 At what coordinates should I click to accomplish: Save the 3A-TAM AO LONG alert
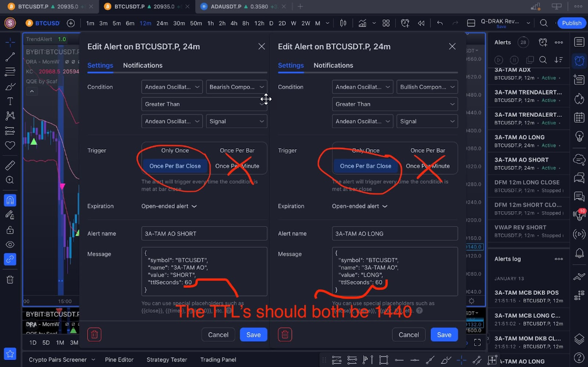point(444,335)
